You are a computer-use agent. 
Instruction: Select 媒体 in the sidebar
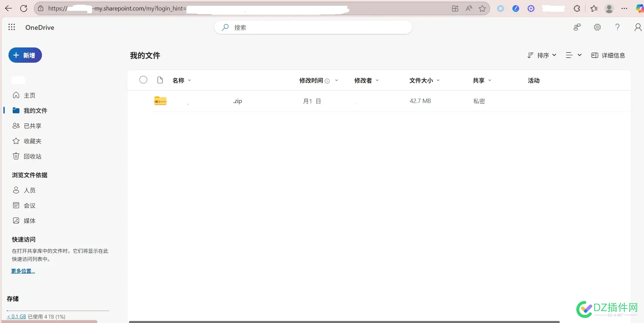pyautogui.click(x=30, y=220)
